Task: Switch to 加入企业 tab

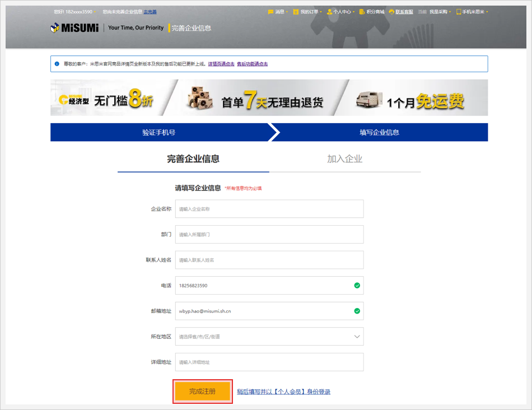Action: pyautogui.click(x=344, y=159)
